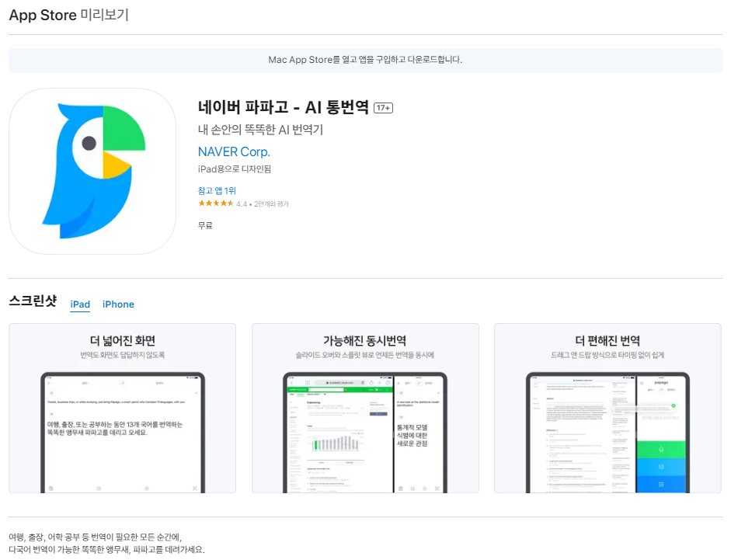
Task: Click the Papago parrot app icon
Action: (x=92, y=171)
